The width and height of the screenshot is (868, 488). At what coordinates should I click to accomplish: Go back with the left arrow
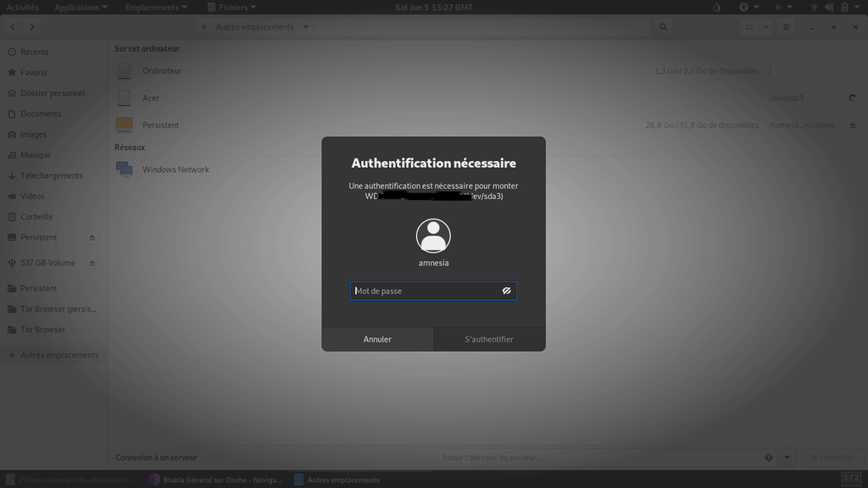tap(13, 27)
